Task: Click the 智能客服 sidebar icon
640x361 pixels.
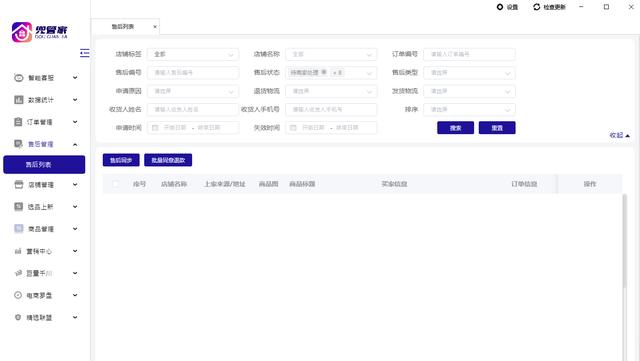Action: click(19, 78)
